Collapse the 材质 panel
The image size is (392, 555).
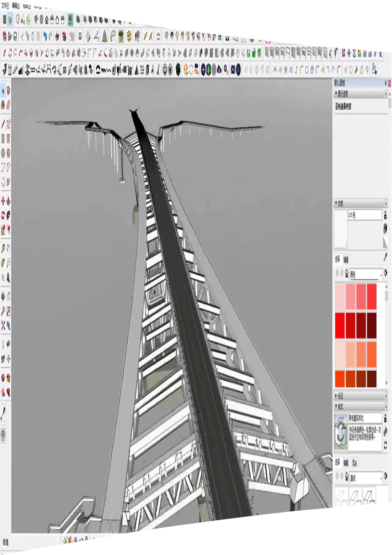click(x=336, y=203)
